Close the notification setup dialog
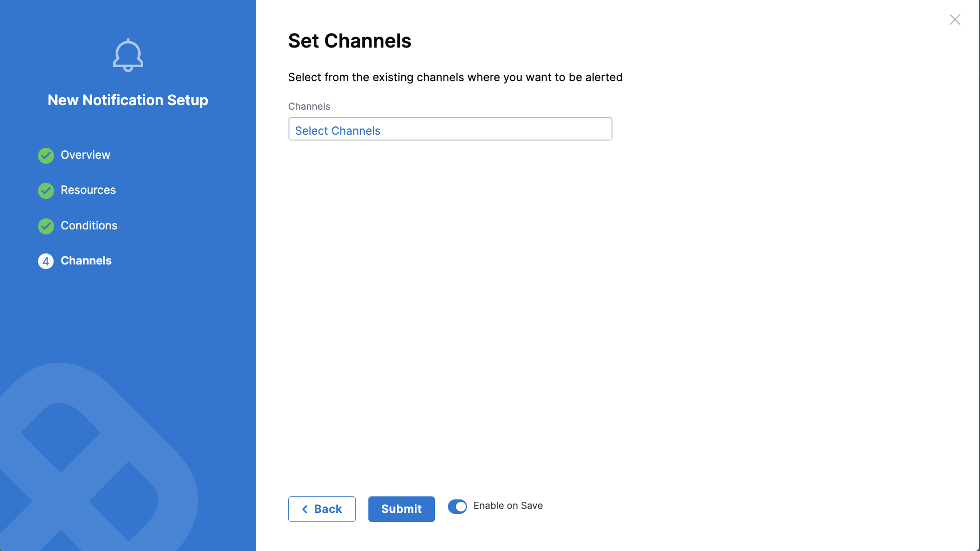Viewport: 980px width, 551px height. (x=955, y=20)
